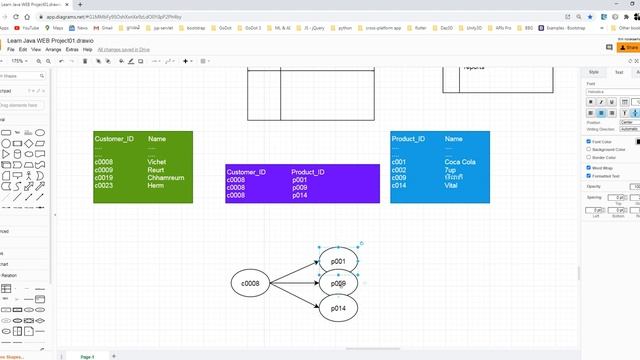Click the Zoom In magnifier icon
Image resolution: width=640 pixels, height=360 pixels.
pyautogui.click(x=39, y=61)
